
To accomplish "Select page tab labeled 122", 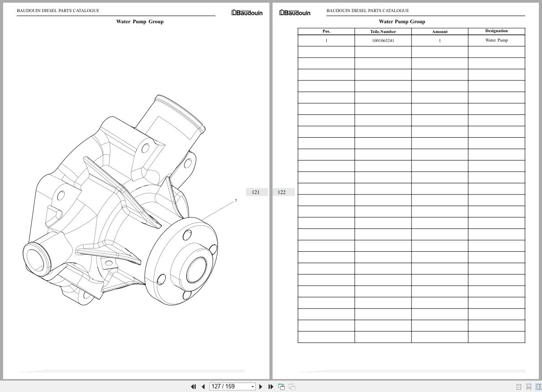I will pyautogui.click(x=282, y=192).
